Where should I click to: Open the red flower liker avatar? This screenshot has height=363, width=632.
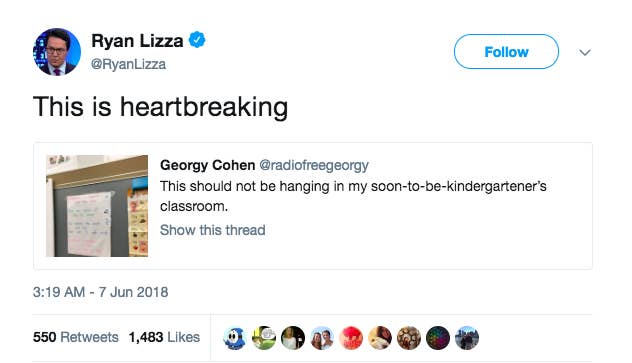[351, 338]
